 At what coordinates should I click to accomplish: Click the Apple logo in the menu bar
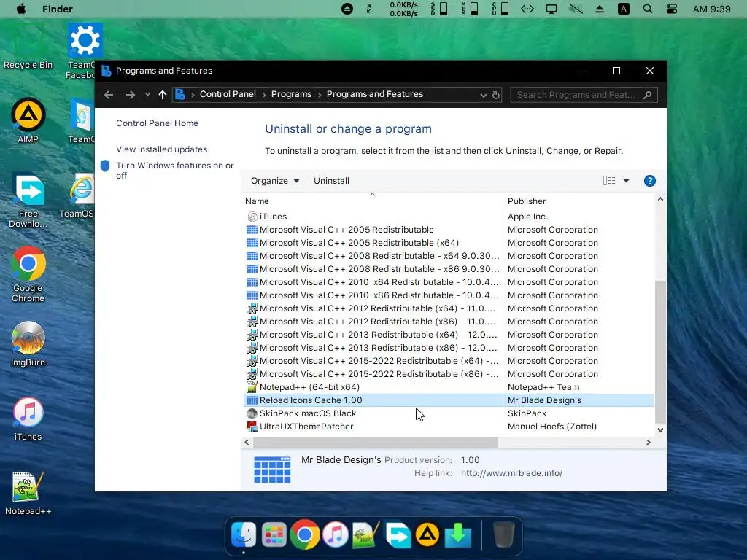21,9
